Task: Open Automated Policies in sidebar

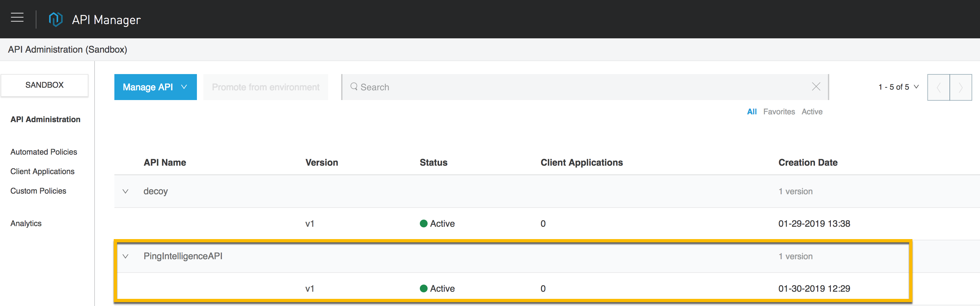Action: tap(44, 152)
